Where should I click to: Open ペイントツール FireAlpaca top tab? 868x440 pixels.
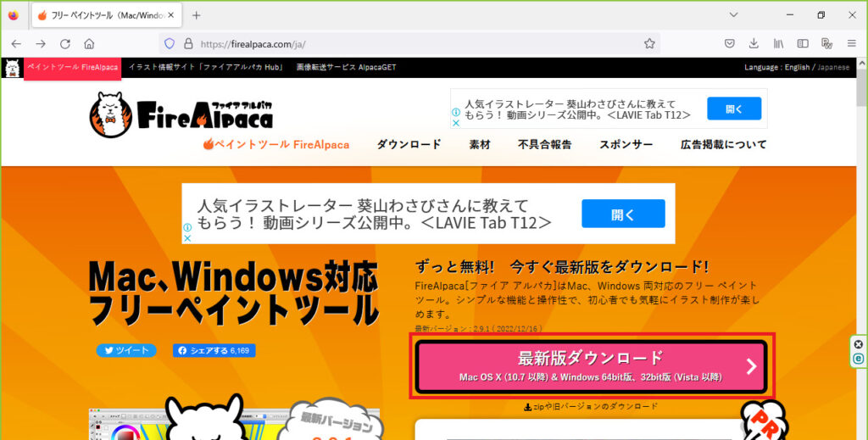[x=73, y=68]
